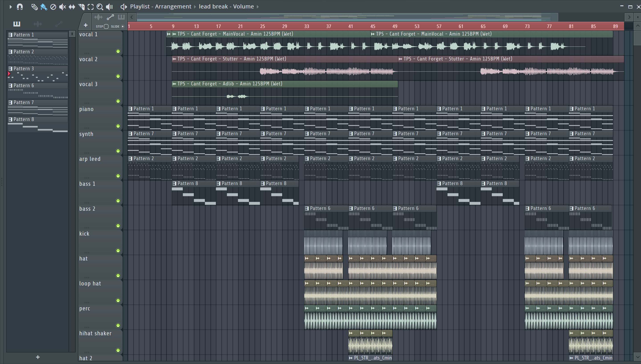Click bar 33 on the timeline ruler

tap(306, 26)
